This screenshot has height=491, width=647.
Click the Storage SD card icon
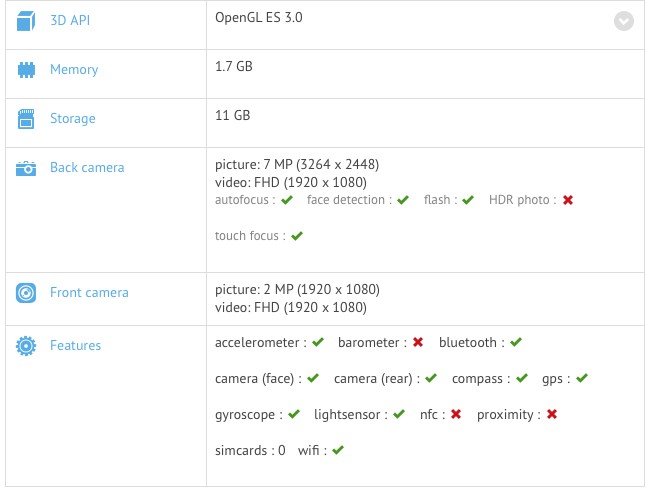click(26, 119)
